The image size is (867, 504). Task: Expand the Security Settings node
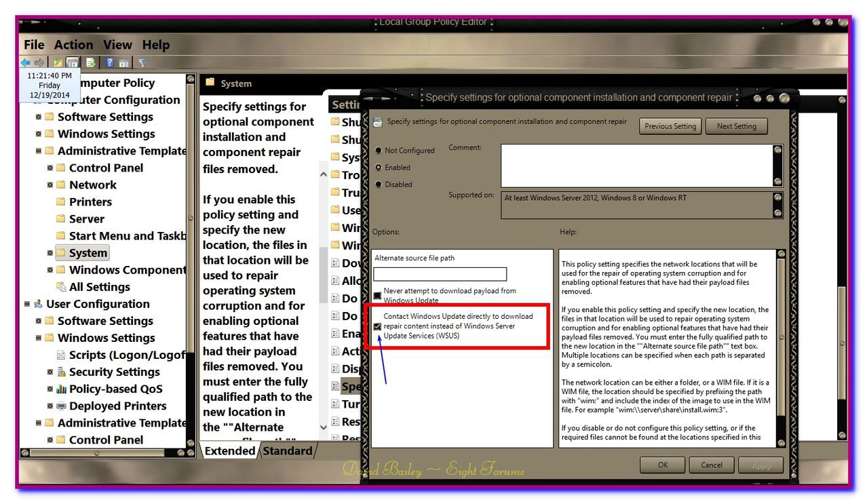point(50,372)
